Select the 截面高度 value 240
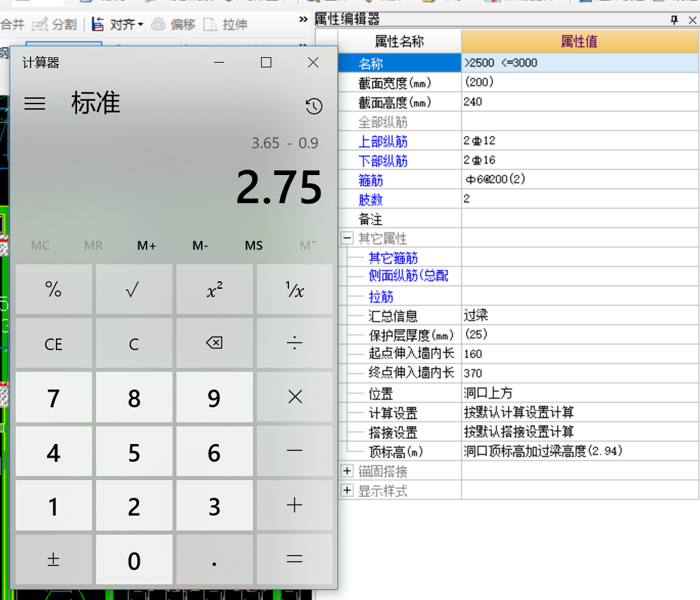Viewport: 700px width, 600px height. [580, 101]
